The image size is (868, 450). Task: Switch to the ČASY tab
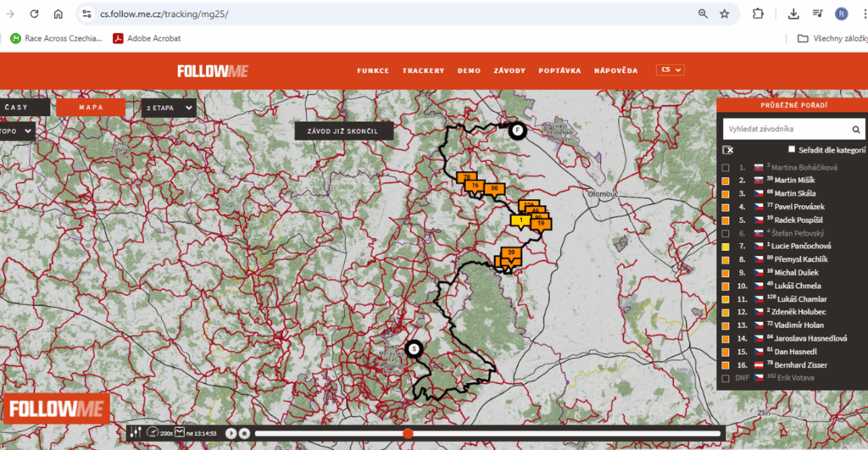point(17,108)
